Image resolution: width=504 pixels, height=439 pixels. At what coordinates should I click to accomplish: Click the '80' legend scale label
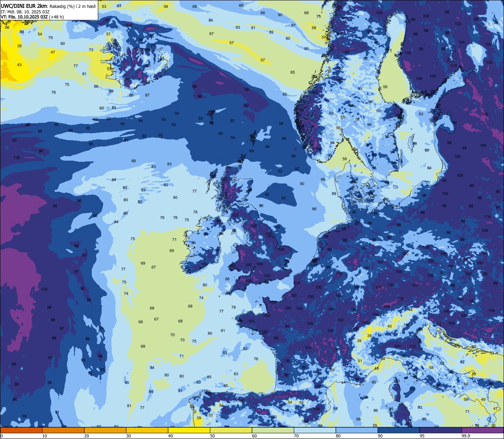coord(338,436)
